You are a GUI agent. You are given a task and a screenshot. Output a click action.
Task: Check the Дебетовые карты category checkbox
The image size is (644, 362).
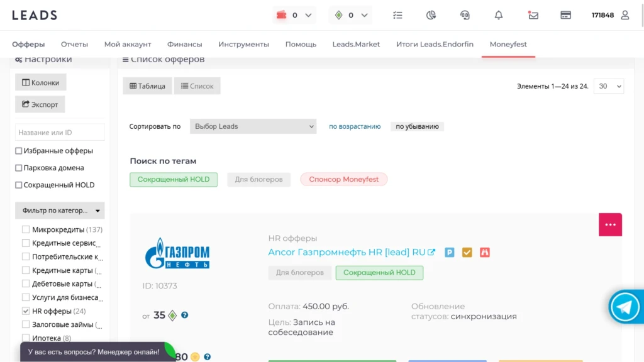[26, 283]
